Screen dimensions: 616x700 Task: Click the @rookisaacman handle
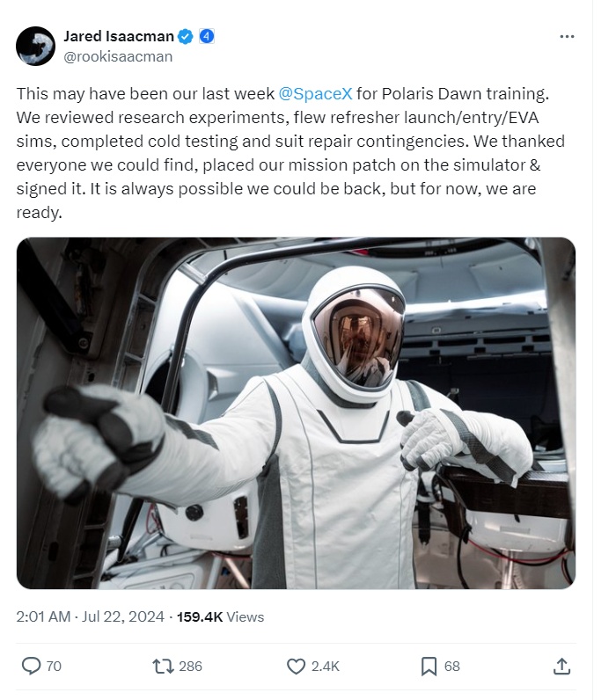pos(117,56)
